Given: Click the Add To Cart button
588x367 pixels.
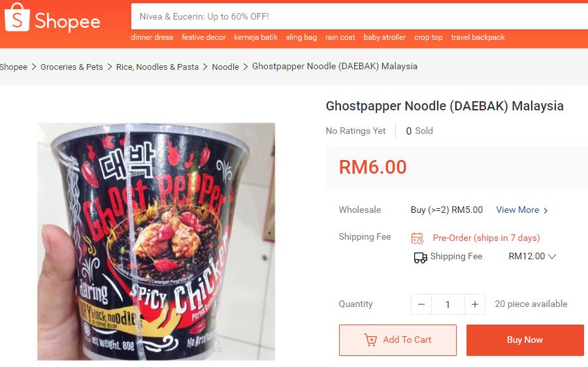Looking at the screenshot, I should click(398, 340).
